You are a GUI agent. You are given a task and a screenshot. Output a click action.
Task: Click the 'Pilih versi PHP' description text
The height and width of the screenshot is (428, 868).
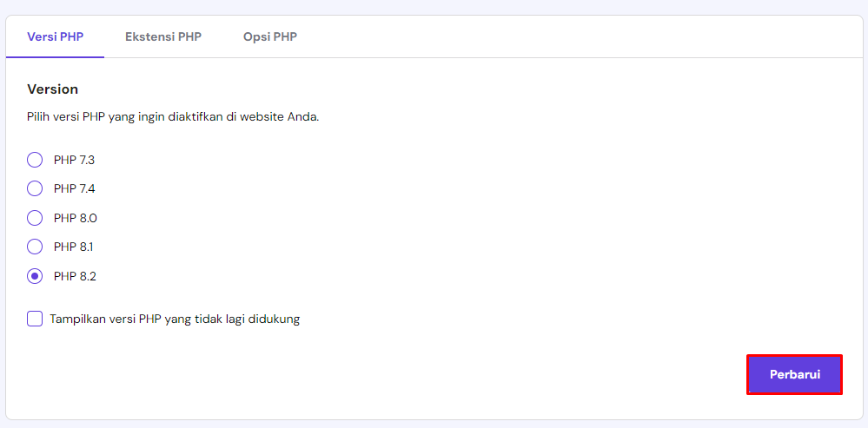coord(173,118)
